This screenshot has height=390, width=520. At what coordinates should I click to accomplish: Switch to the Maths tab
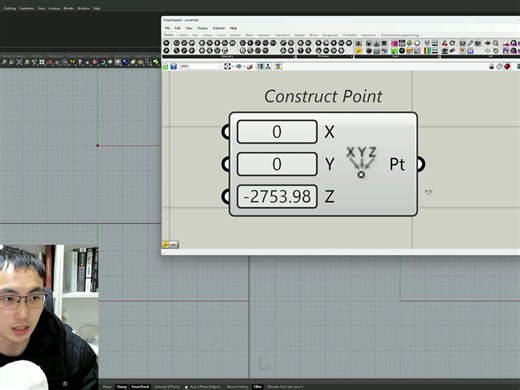pos(183,35)
